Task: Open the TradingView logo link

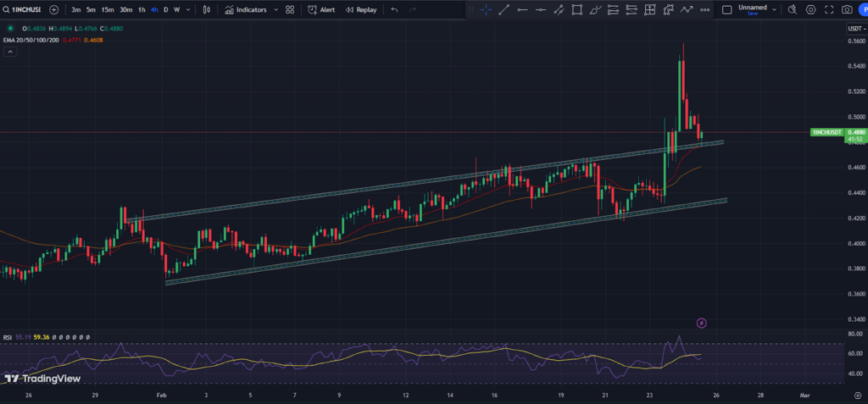Action: pyautogui.click(x=42, y=379)
